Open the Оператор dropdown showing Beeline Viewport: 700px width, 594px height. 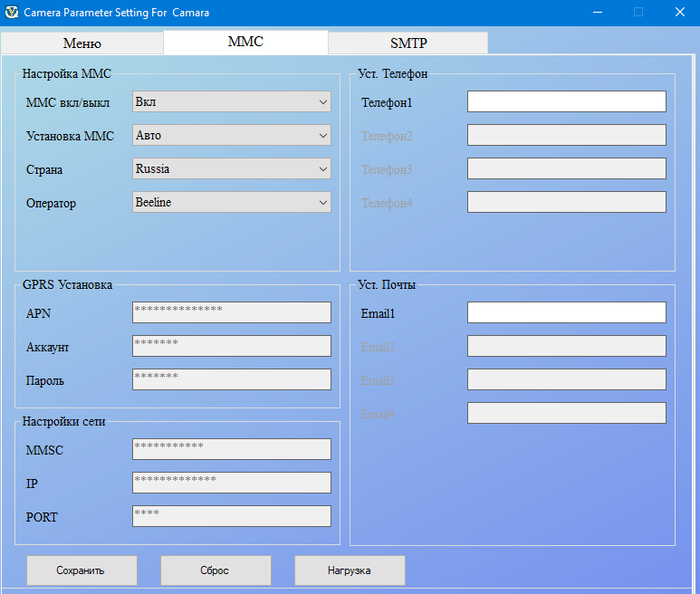click(231, 203)
